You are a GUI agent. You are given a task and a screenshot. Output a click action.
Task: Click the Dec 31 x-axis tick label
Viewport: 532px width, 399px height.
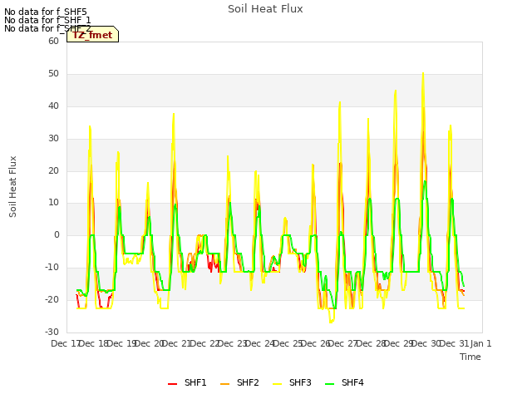pos(454,343)
